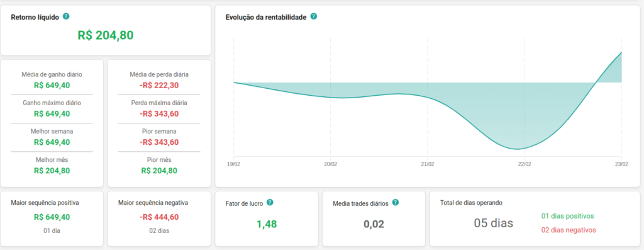Screen dimensions: 644x250
Task: Click the 19/02 date label on chart
Action: [x=234, y=164]
